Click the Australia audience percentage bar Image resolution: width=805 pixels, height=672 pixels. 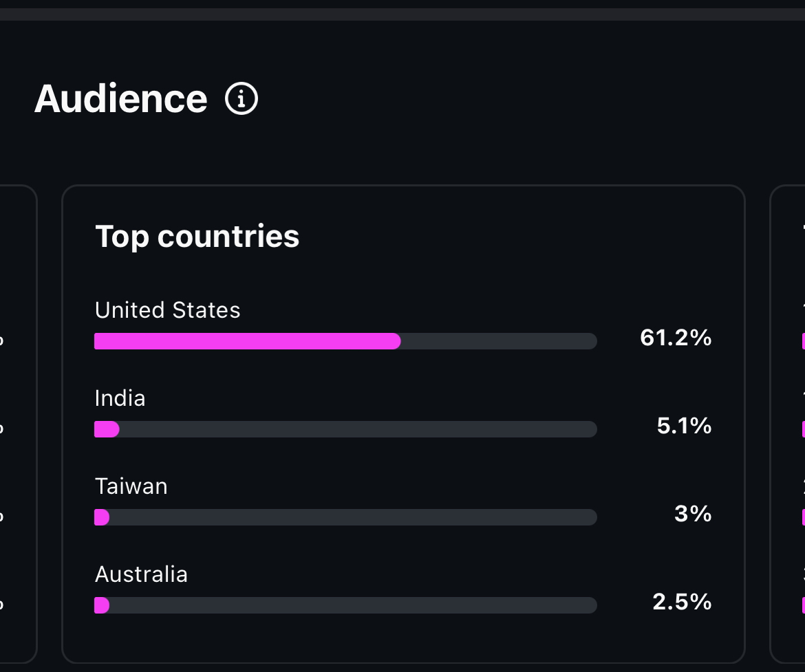345,605
